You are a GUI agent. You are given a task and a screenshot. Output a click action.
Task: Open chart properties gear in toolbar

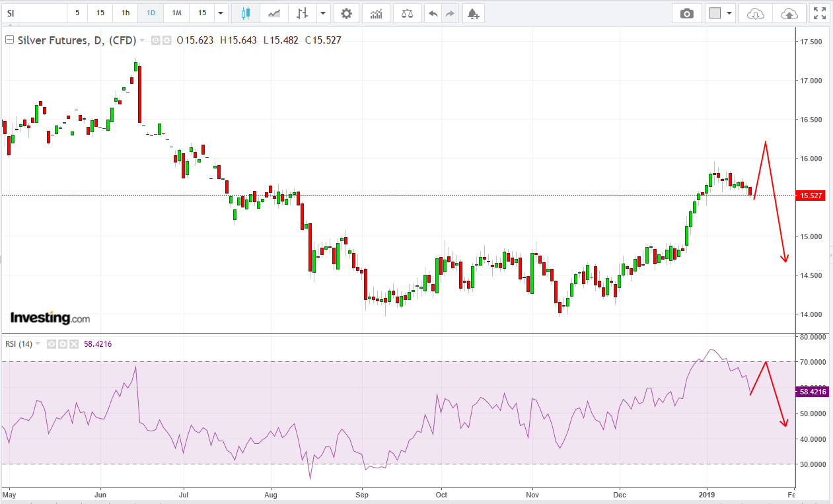tap(346, 13)
